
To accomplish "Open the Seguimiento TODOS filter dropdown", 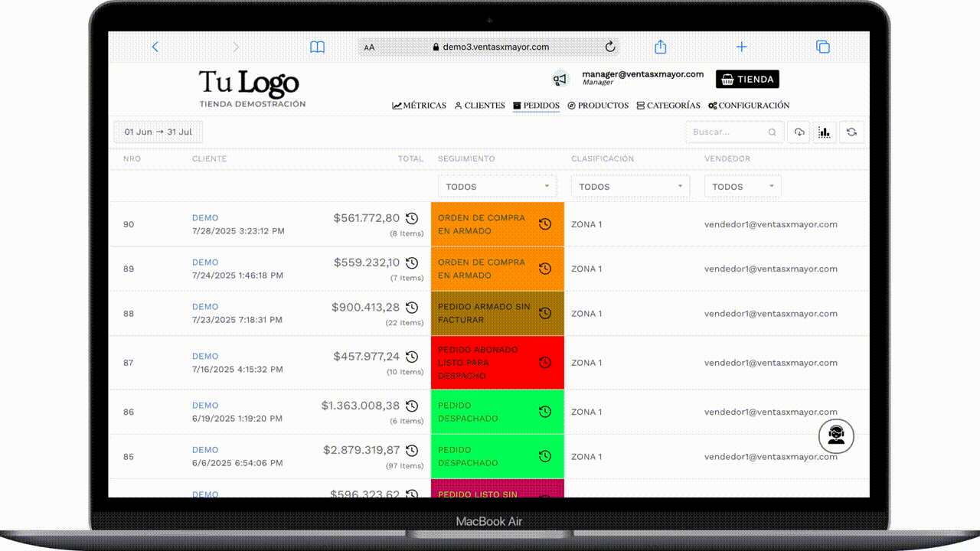I will click(497, 186).
